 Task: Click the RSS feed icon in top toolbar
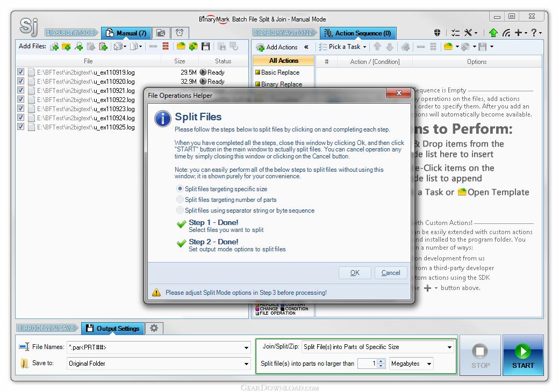click(x=506, y=33)
